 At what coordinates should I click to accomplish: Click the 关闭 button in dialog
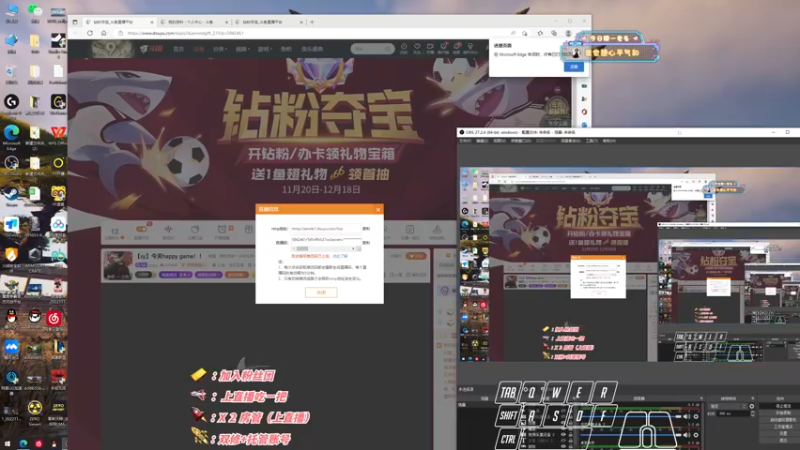[321, 292]
